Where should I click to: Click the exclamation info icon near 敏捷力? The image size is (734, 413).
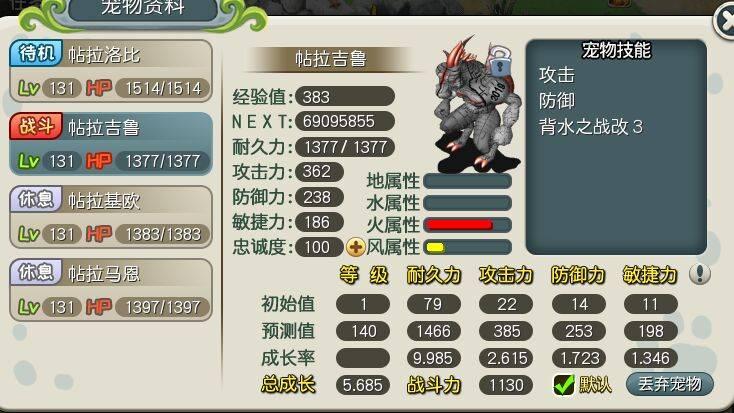pyautogui.click(x=699, y=274)
